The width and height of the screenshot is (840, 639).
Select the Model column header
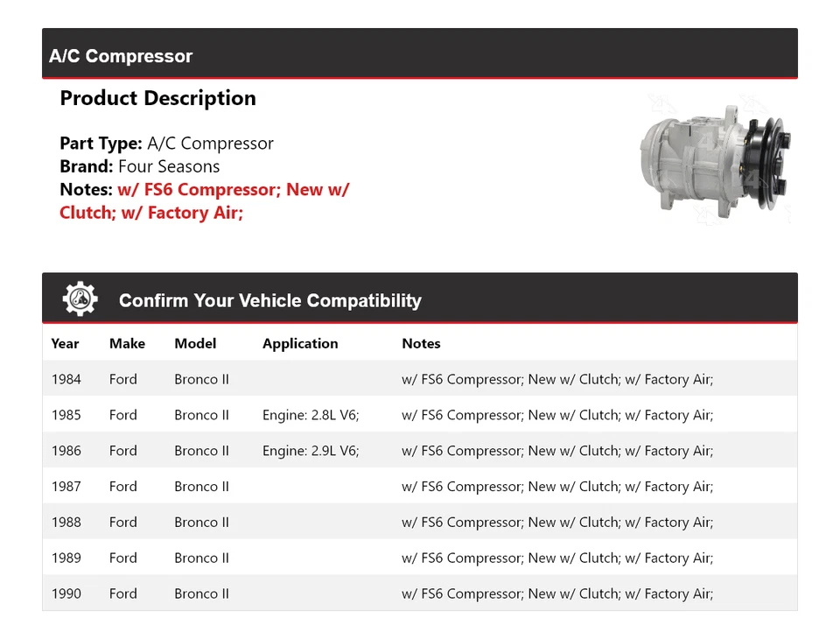195,343
